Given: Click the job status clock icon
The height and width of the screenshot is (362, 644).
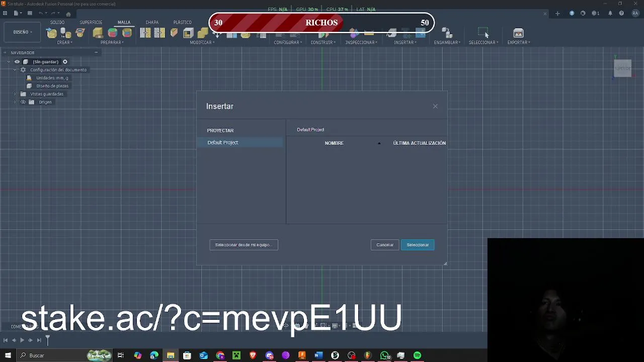Looking at the screenshot, I should (595, 13).
